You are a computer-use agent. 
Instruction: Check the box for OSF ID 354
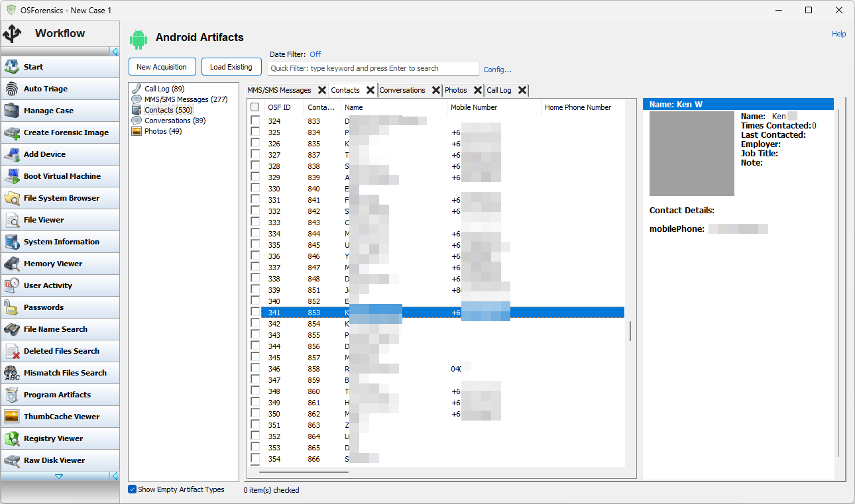coord(255,458)
